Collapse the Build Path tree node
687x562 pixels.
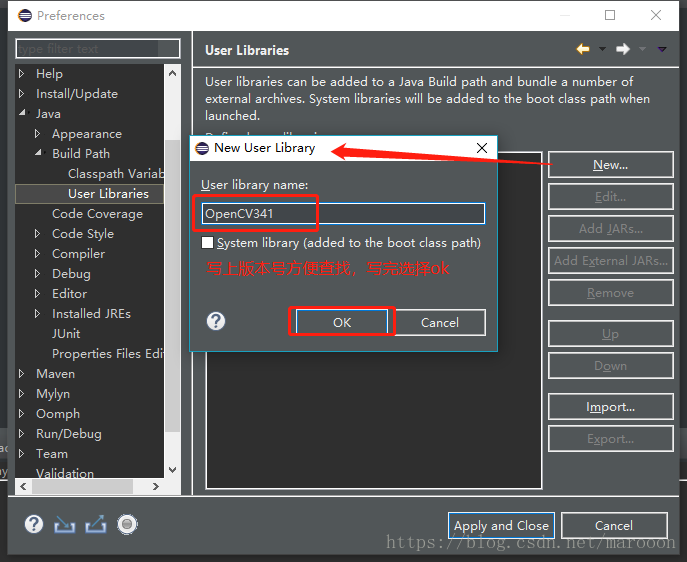[x=39, y=153]
